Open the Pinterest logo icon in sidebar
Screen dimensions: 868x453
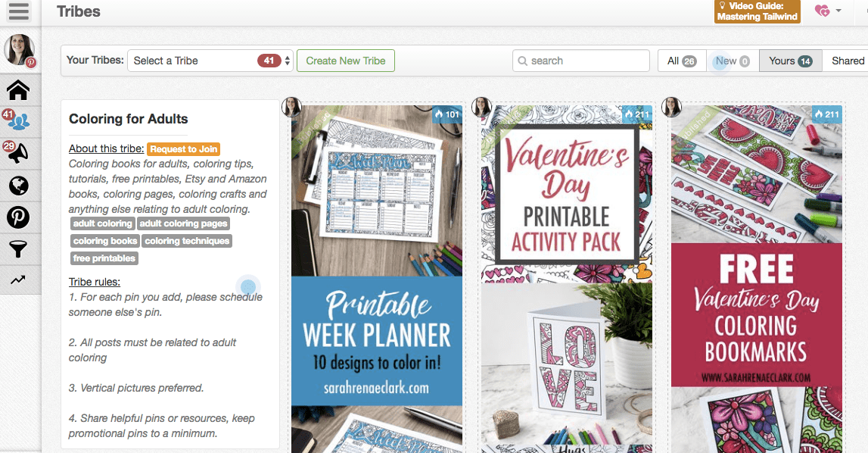pos(18,217)
